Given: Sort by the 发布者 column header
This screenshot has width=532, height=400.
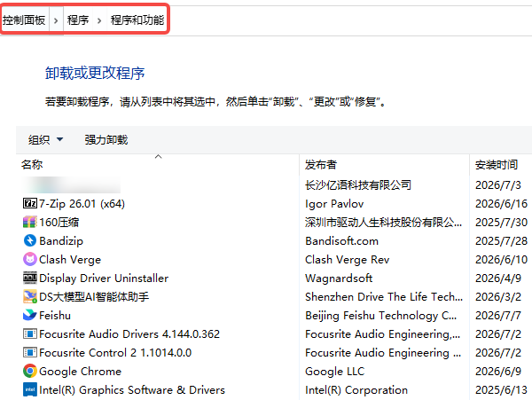Looking at the screenshot, I should pos(384,165).
